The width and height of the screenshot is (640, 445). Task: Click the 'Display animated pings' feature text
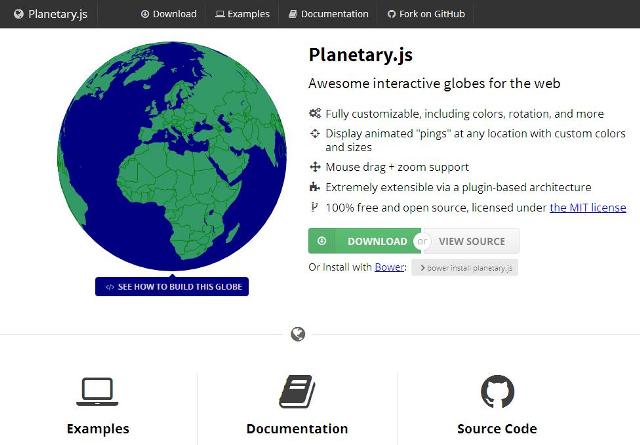click(x=476, y=140)
